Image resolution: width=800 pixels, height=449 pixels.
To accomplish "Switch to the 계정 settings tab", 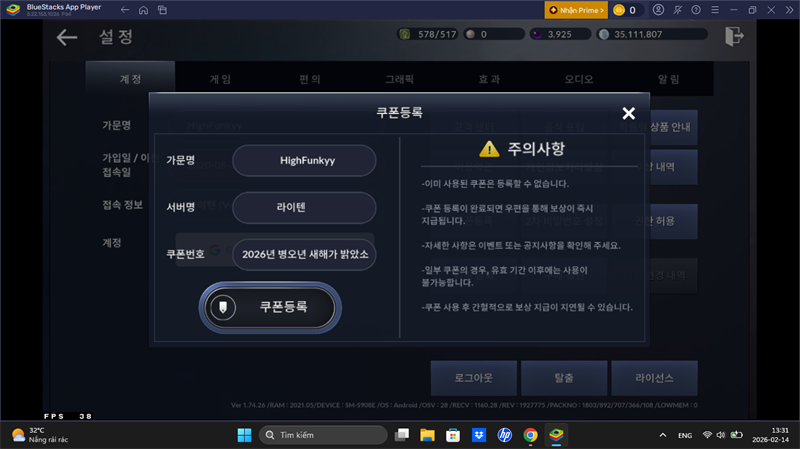I will (130, 78).
